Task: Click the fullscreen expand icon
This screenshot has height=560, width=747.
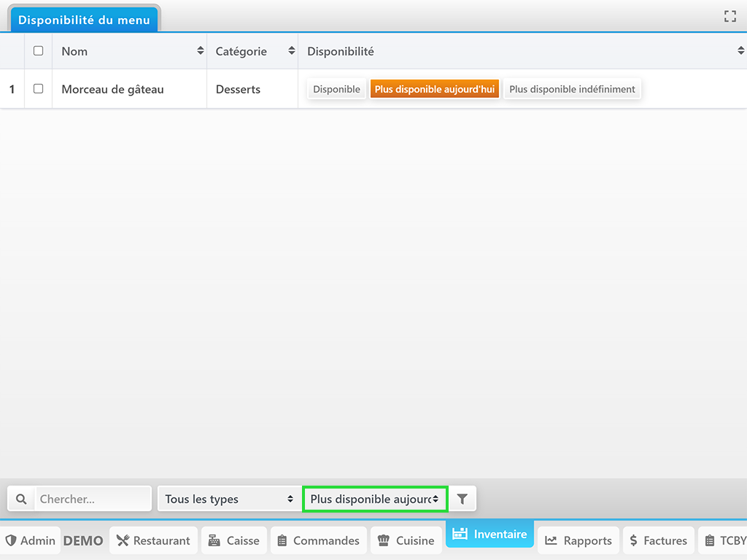Action: [729, 17]
